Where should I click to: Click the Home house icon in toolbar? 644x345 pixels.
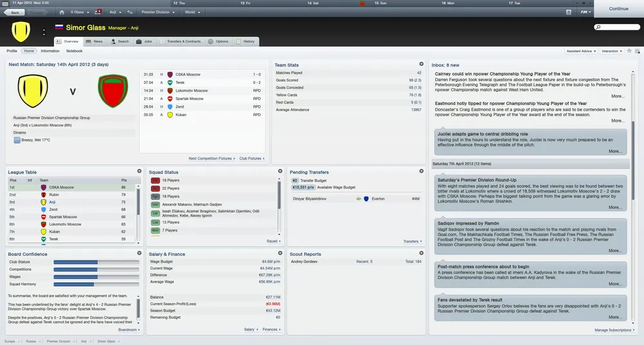(x=62, y=12)
